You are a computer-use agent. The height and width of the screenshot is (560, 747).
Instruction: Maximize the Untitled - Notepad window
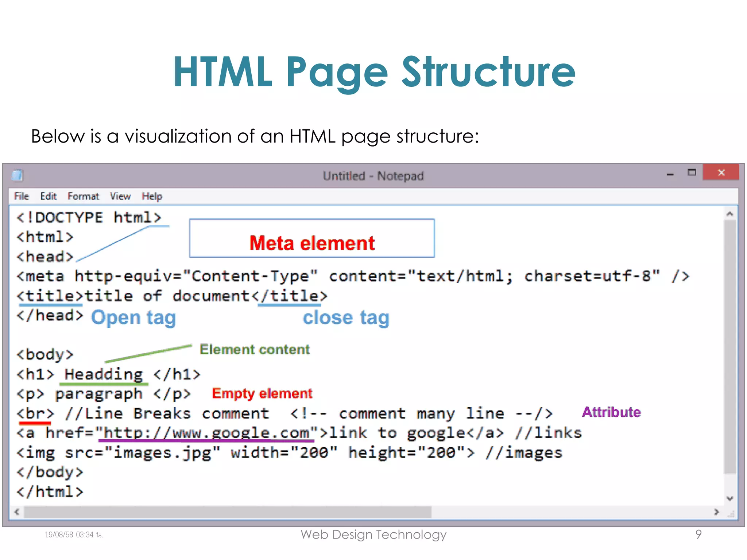(692, 172)
